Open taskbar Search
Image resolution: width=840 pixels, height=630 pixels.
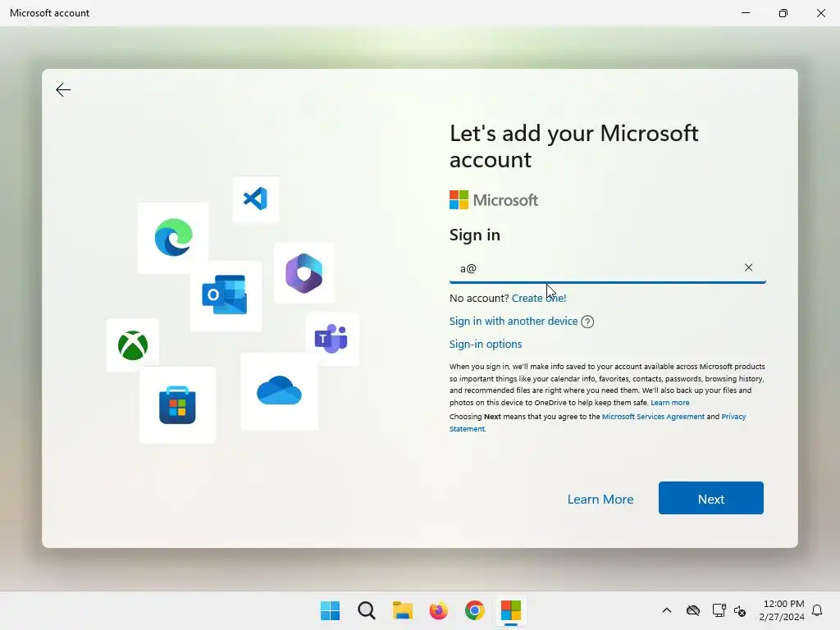pyautogui.click(x=367, y=610)
